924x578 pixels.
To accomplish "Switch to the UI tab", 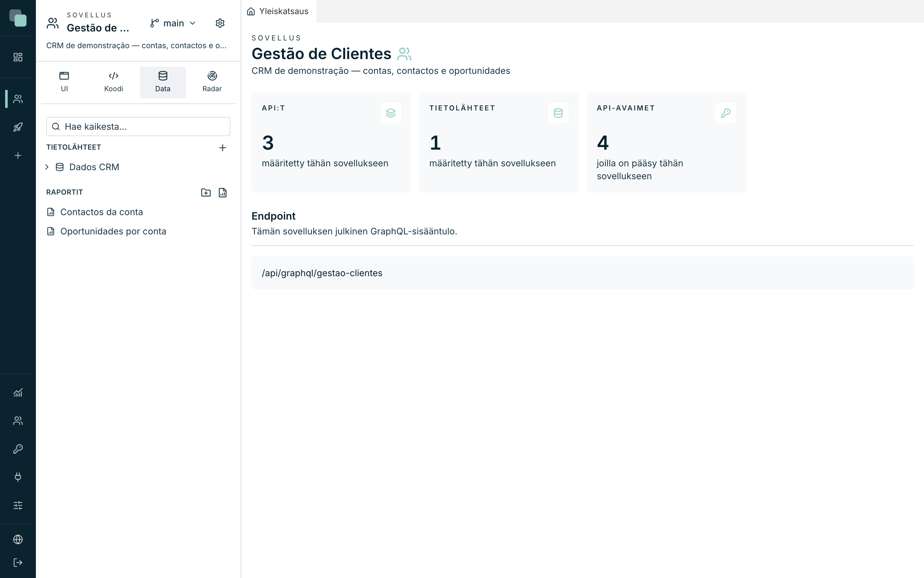I will pos(64,82).
